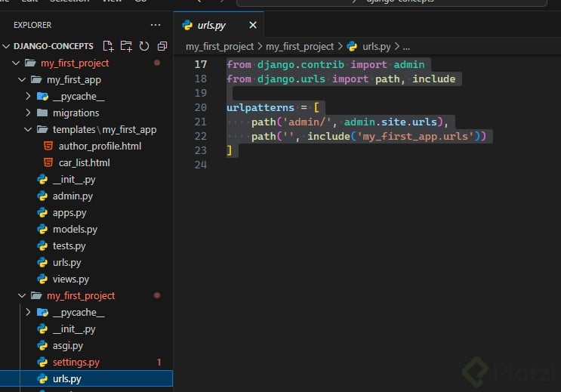561x392 pixels.
Task: Refresh the Explorer file tree
Action: click(143, 46)
